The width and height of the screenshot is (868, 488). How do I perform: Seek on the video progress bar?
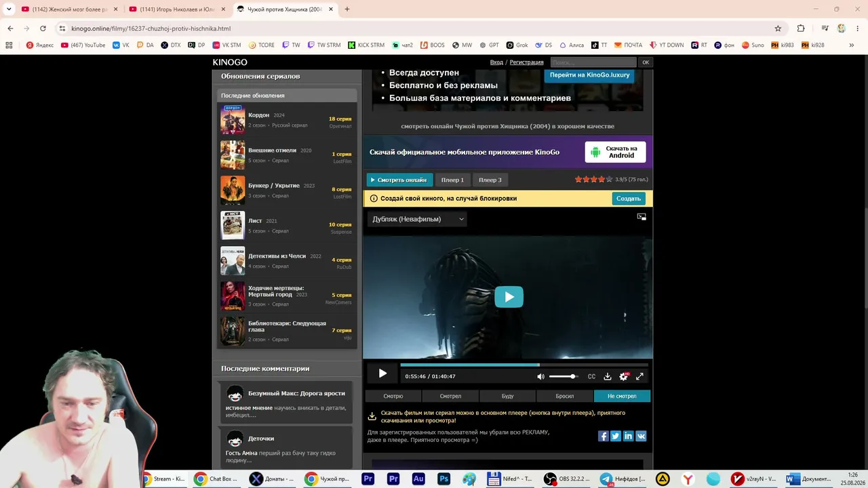point(524,365)
